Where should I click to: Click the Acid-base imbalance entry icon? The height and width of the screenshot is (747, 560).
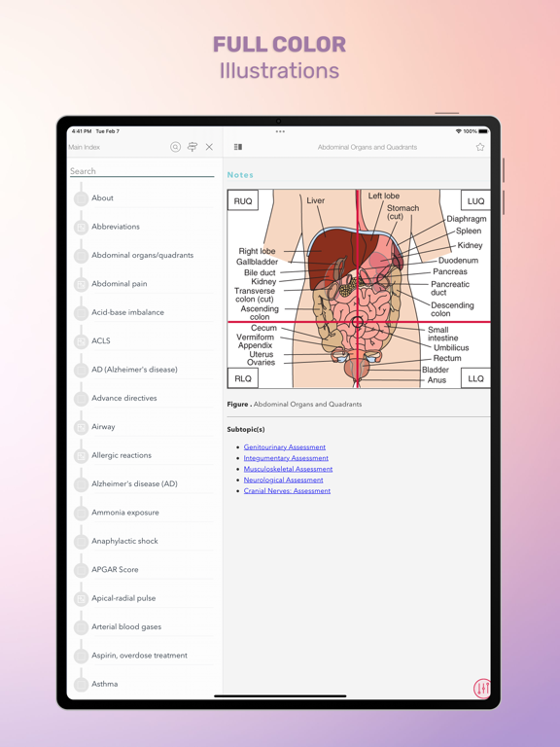point(81,312)
